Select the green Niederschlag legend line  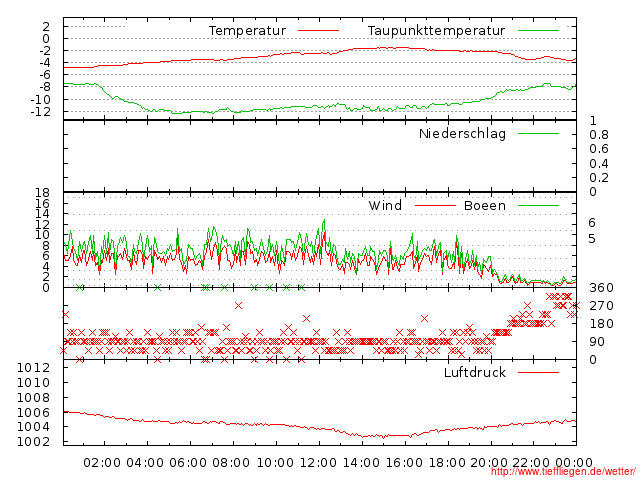[538, 133]
